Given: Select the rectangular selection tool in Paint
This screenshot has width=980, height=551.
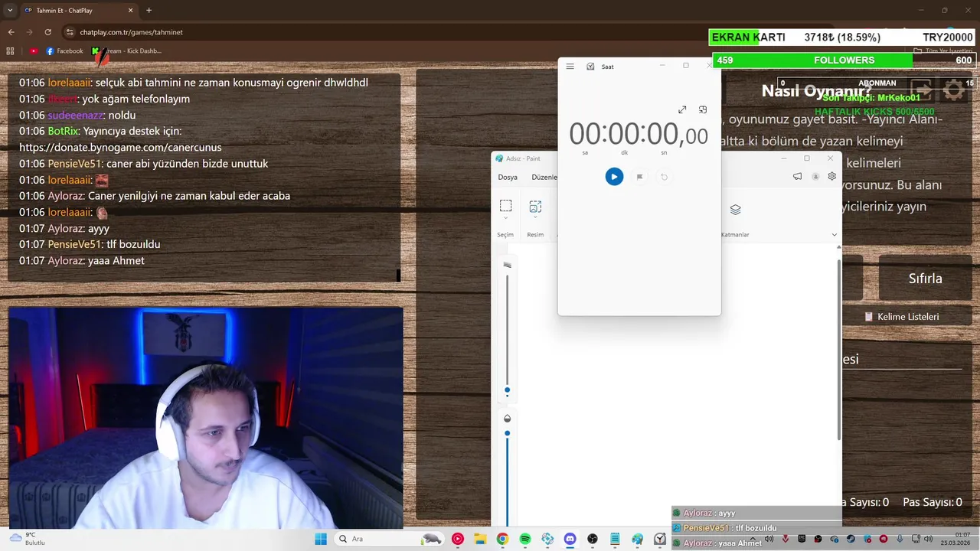Looking at the screenshot, I should 505,206.
